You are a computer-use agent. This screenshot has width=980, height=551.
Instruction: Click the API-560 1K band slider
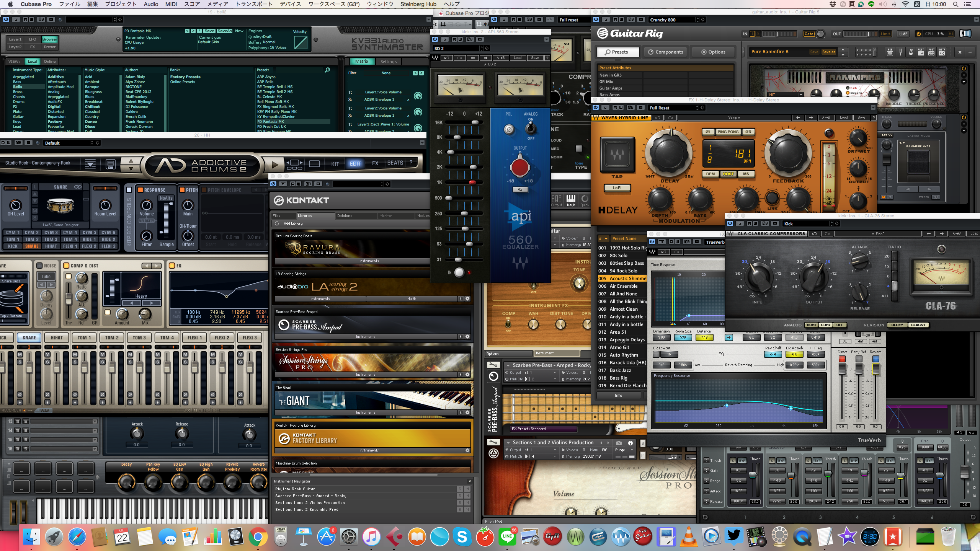472,183
